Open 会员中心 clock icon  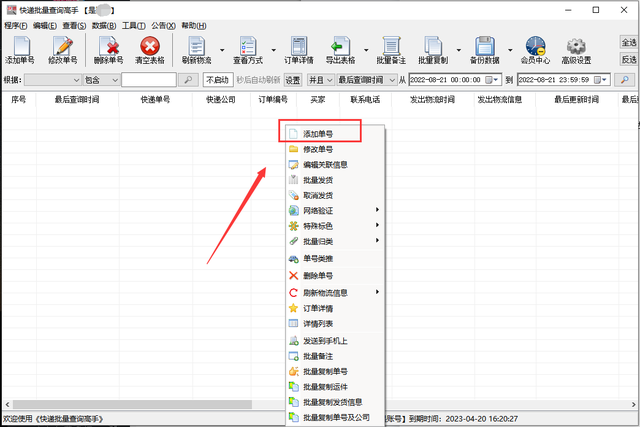tap(535, 50)
